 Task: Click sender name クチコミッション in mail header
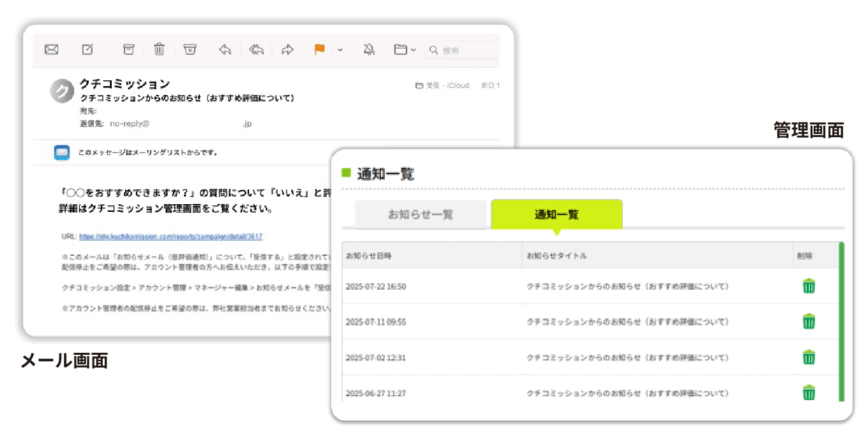pos(124,84)
